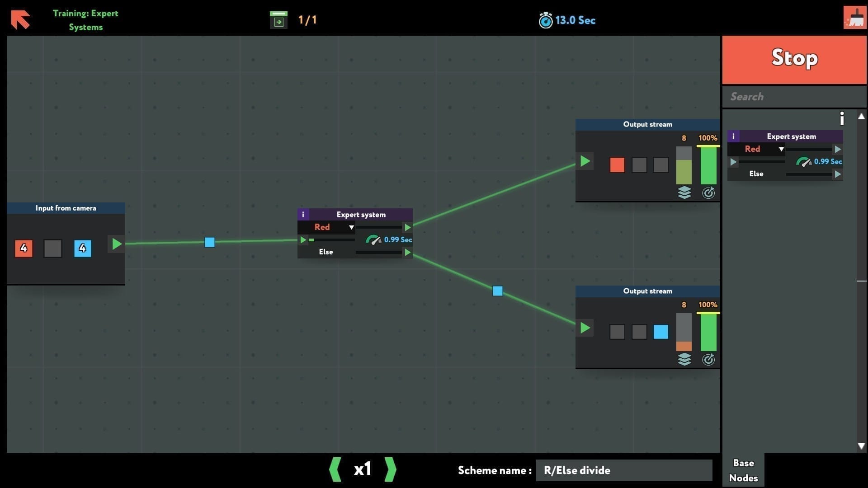Image resolution: width=868 pixels, height=488 pixels.
Task: Toggle the blue square in bottom Output stream
Action: (660, 332)
